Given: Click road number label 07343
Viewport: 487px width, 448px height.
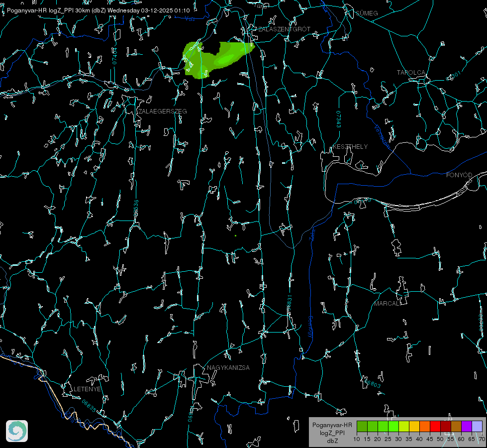Looking at the screenshot, I should coord(339,119).
